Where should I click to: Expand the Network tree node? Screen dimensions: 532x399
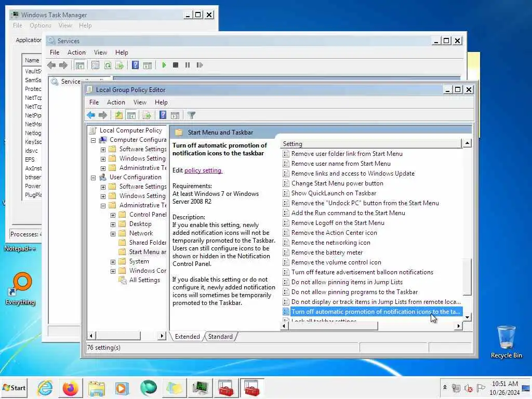coord(113,234)
